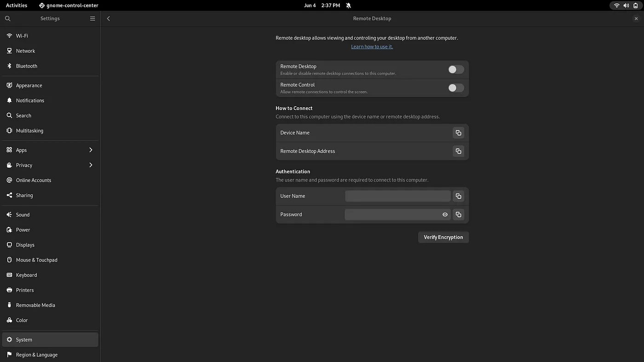644x362 pixels.
Task: Open the hamburger menu in Settings sidebar
Action: 92,18
